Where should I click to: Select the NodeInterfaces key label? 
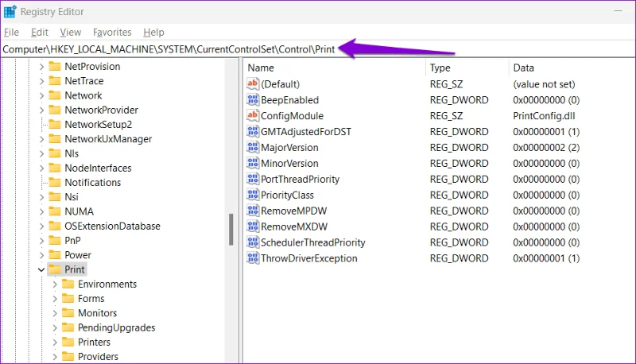[x=98, y=168]
